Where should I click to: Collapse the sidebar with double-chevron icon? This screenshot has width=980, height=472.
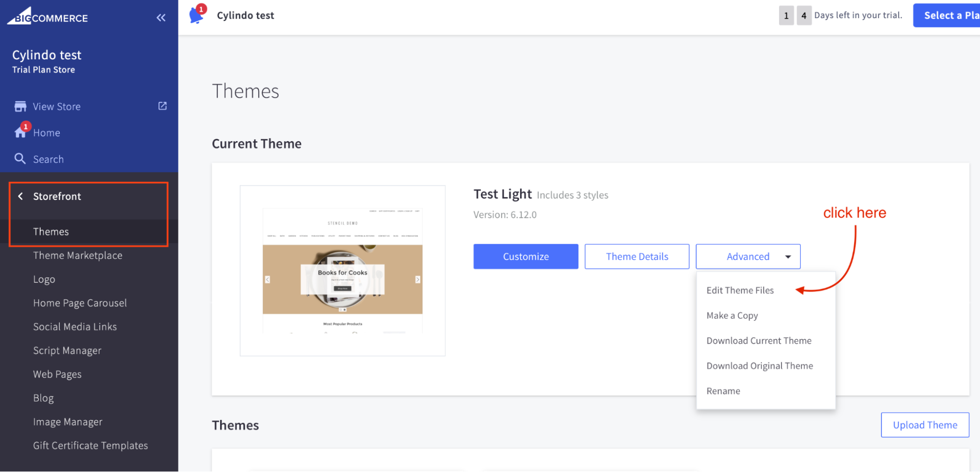click(x=161, y=18)
